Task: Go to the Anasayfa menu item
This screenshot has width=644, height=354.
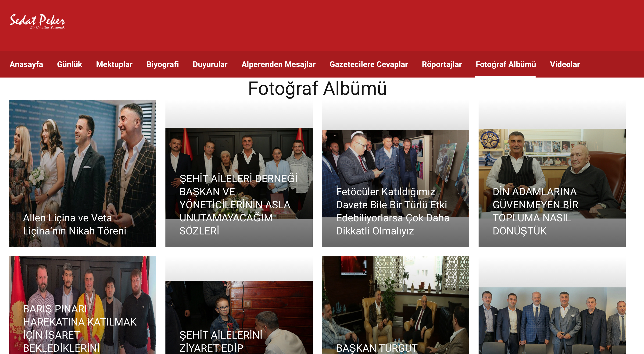Action: click(x=26, y=64)
